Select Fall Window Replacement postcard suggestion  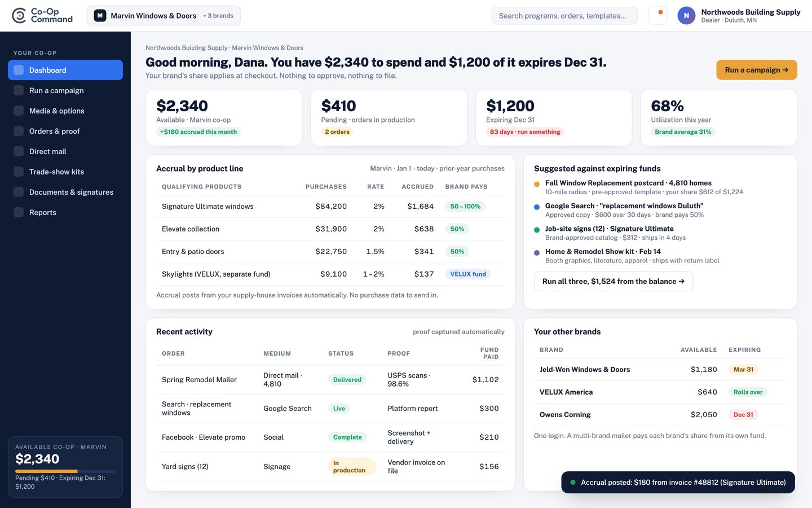click(660, 187)
